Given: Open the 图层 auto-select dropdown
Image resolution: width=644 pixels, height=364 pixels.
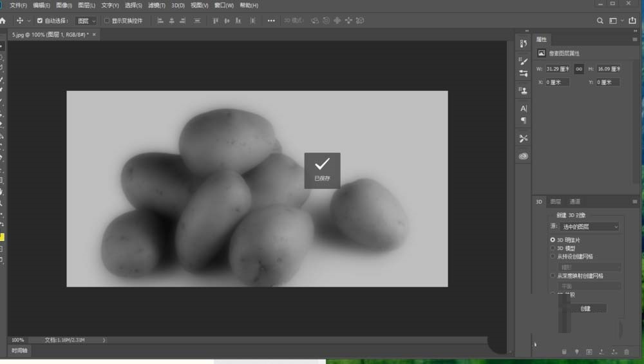Looking at the screenshot, I should 86,21.
